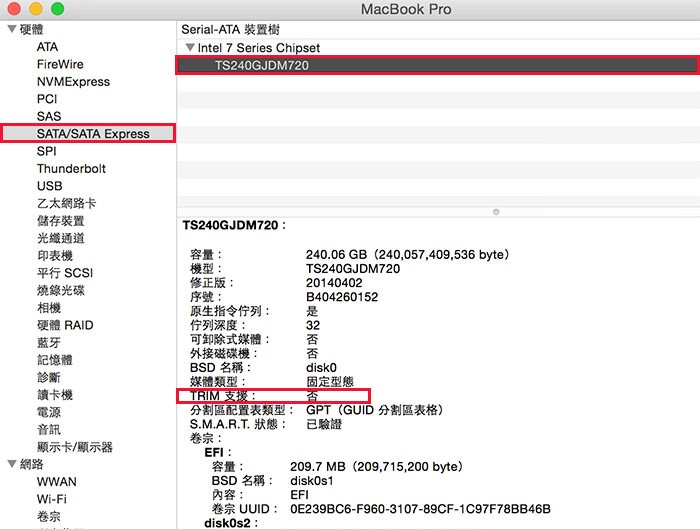Zoom the MacBook Pro window
Screen dimensions: 700x529
tap(58, 9)
